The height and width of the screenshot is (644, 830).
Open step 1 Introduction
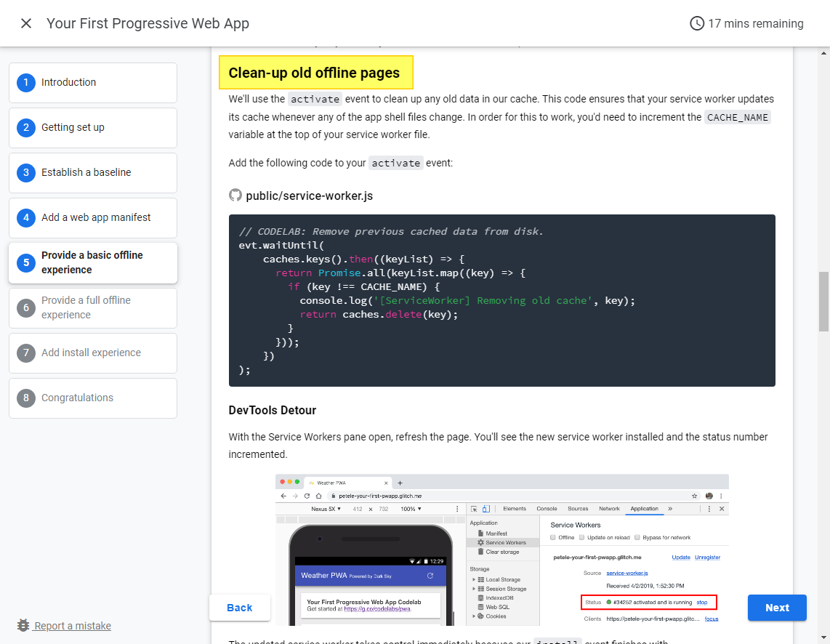click(x=92, y=83)
